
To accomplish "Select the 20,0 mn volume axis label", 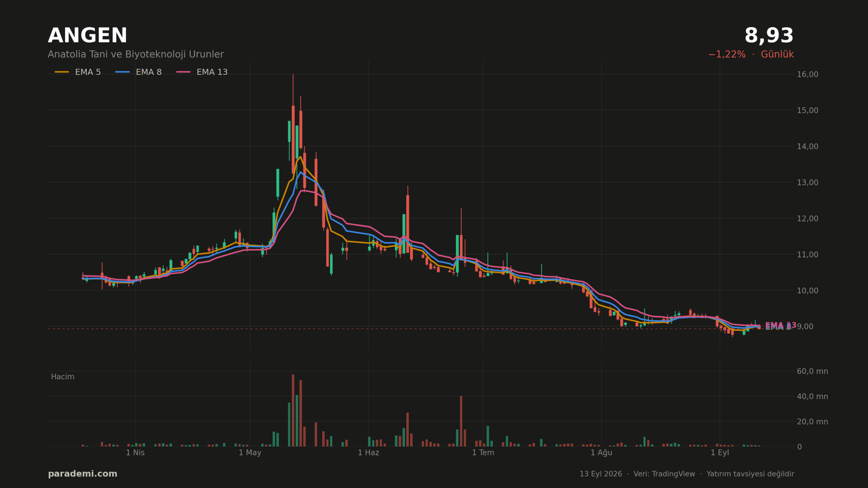I will click(812, 422).
